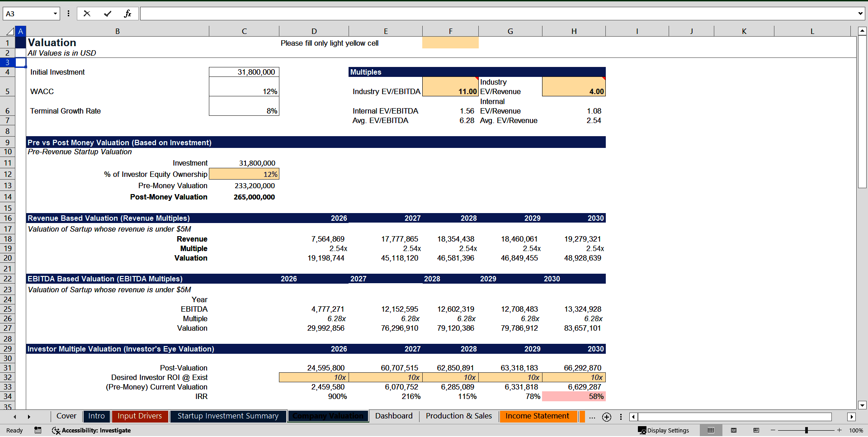
Task: Open Display Settings in status bar
Action: click(663, 430)
